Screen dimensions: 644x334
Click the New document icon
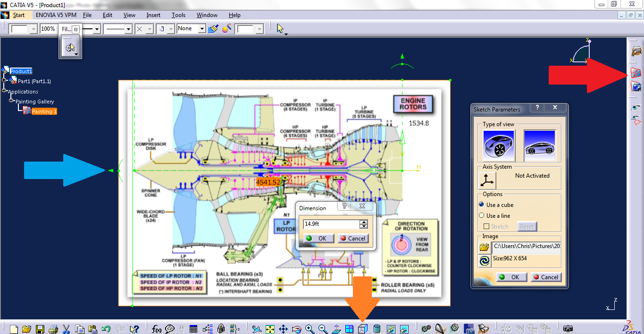(14, 329)
